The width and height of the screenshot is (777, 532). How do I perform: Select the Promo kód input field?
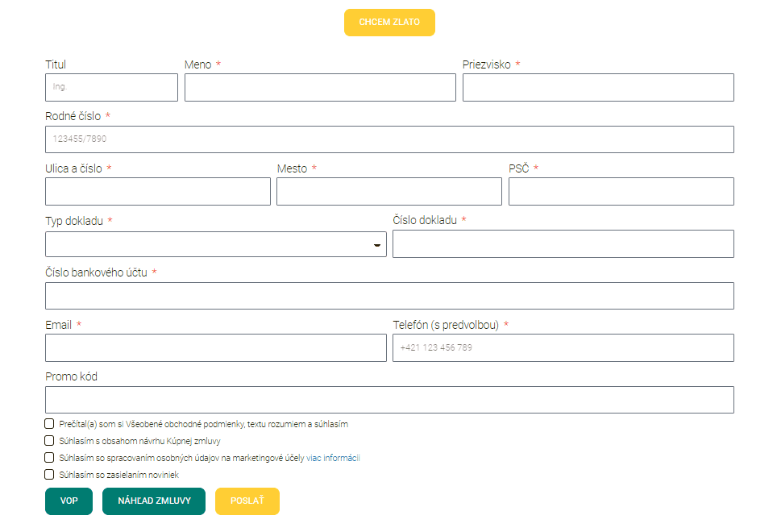389,399
